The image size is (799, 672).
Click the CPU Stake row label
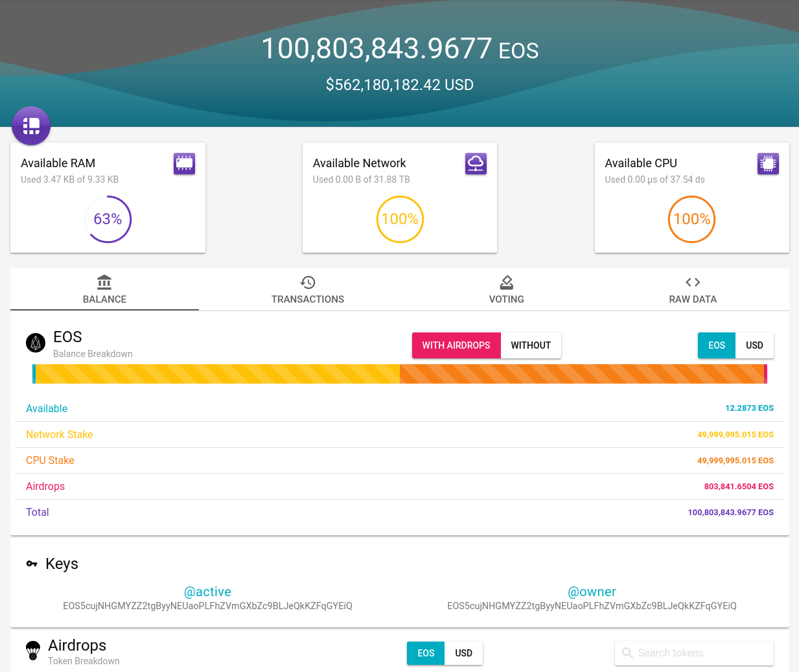click(50, 460)
